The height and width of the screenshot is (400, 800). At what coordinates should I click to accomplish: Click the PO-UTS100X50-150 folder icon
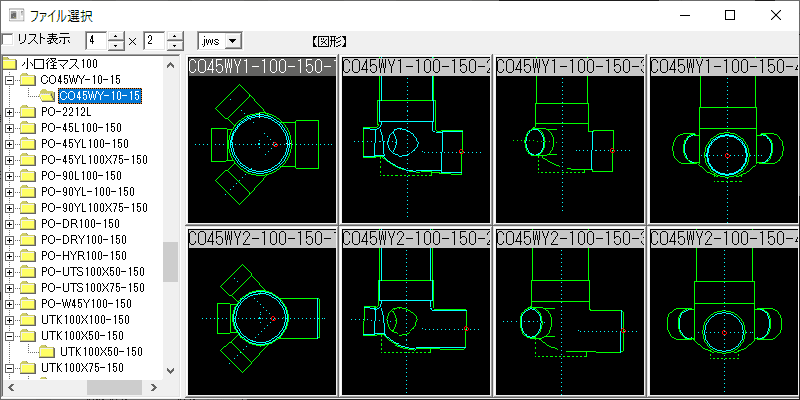[x=28, y=271]
